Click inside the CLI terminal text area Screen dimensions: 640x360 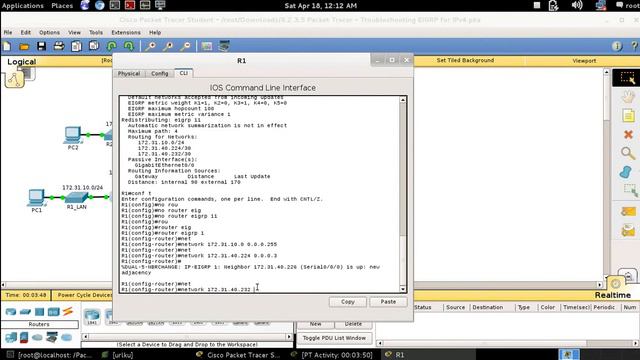click(260, 194)
